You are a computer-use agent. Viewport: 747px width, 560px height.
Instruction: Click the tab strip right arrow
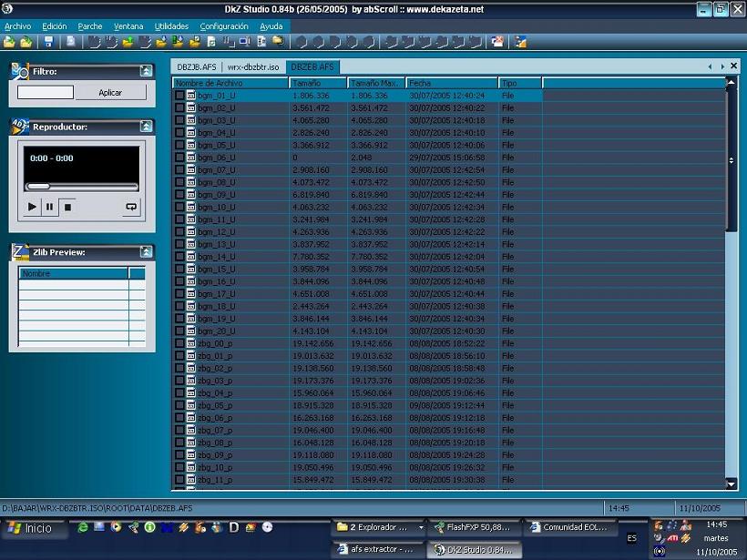click(722, 66)
